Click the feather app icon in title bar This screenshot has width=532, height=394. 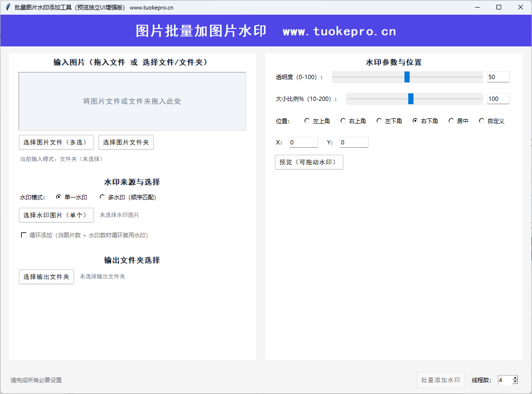8,7
